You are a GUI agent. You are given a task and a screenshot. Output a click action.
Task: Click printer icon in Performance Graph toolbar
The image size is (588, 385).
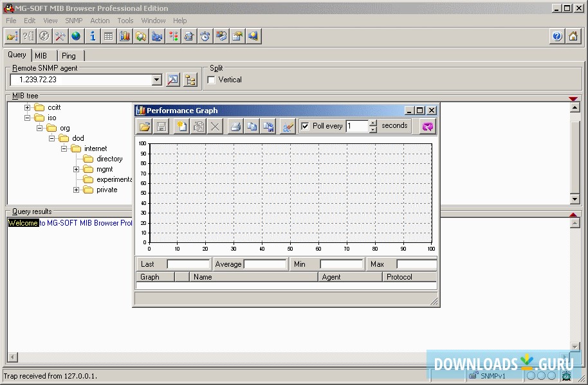235,126
